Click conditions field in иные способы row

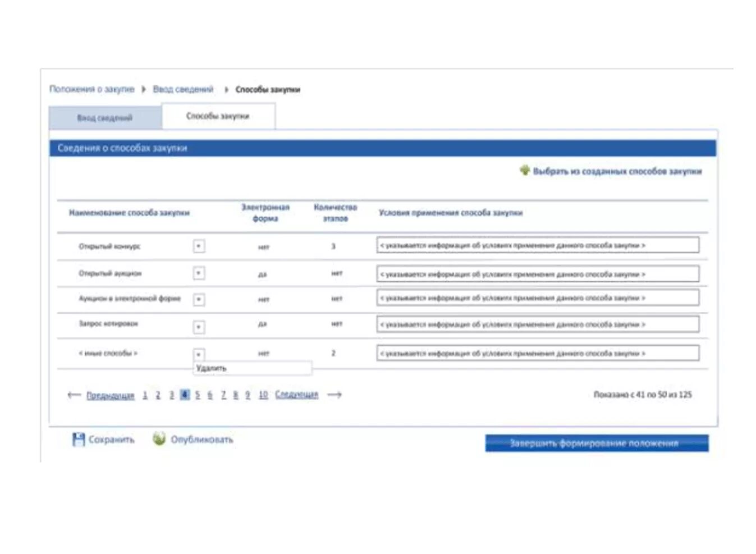coord(538,354)
